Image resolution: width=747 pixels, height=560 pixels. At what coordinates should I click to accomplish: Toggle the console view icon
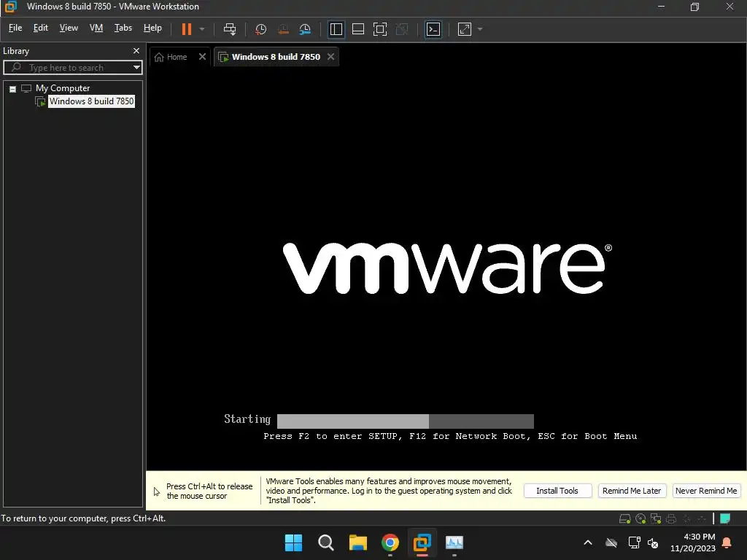[x=433, y=29]
